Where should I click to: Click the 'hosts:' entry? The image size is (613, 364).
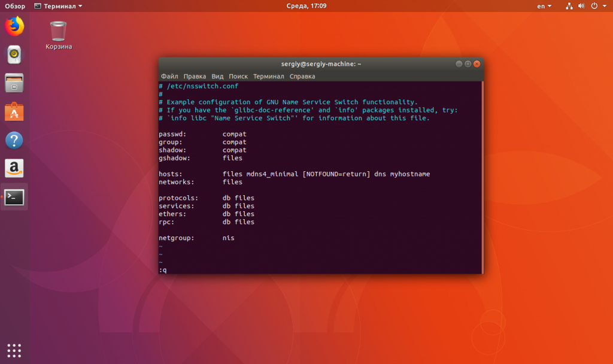(x=171, y=174)
